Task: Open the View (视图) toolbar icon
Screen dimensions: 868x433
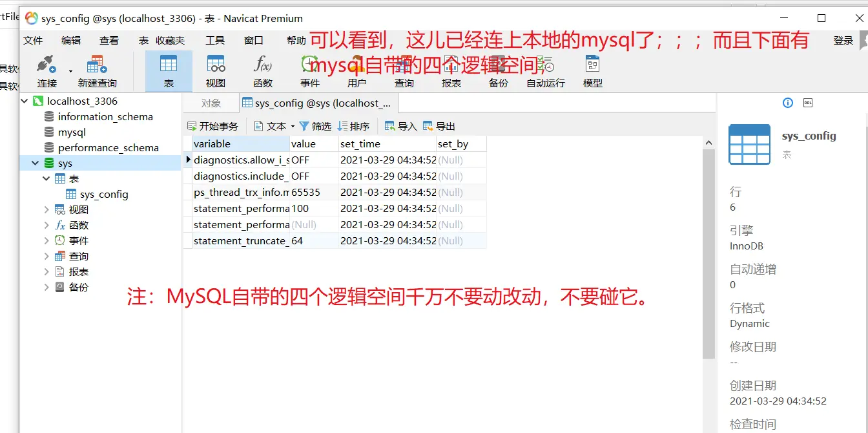Action: [216, 65]
